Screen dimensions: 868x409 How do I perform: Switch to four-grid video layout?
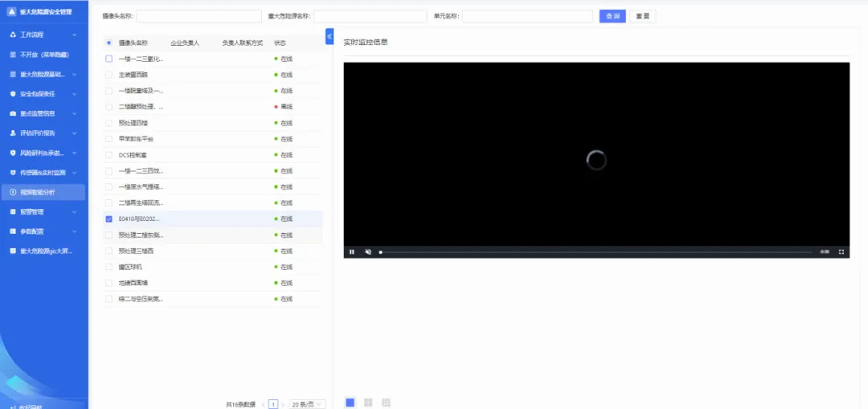pyautogui.click(x=368, y=403)
